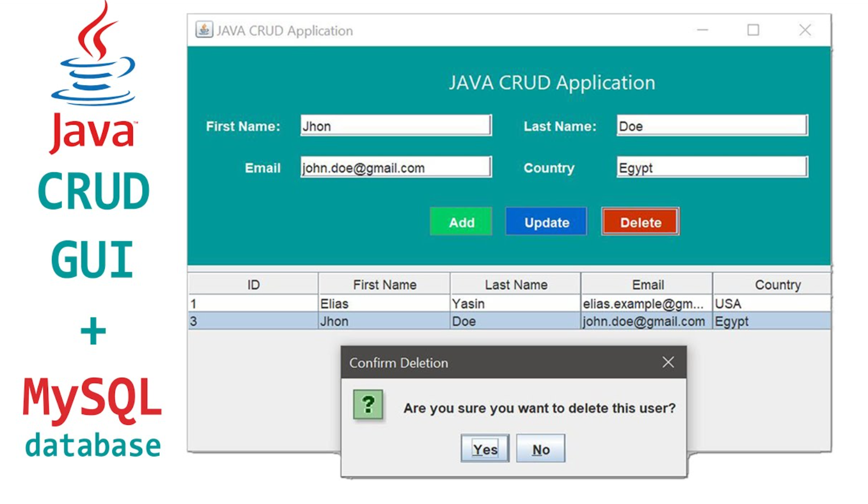
Task: Click the question mark icon in dialog
Action: tap(368, 405)
